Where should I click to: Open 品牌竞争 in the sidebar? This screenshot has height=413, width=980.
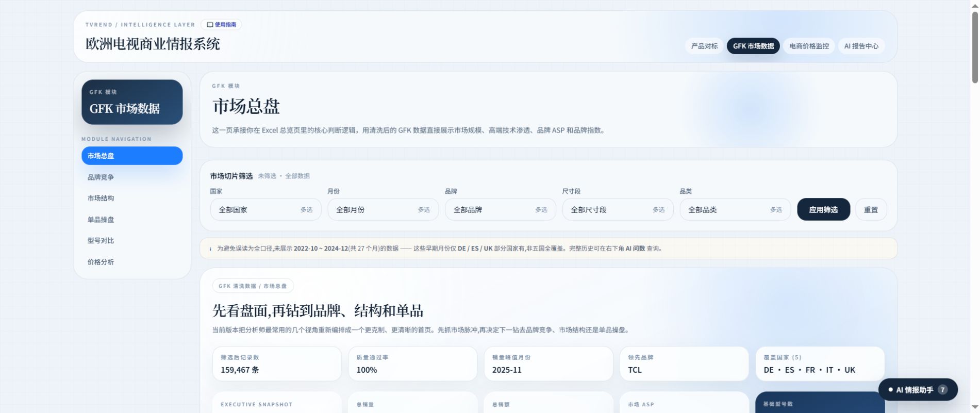[x=132, y=177]
